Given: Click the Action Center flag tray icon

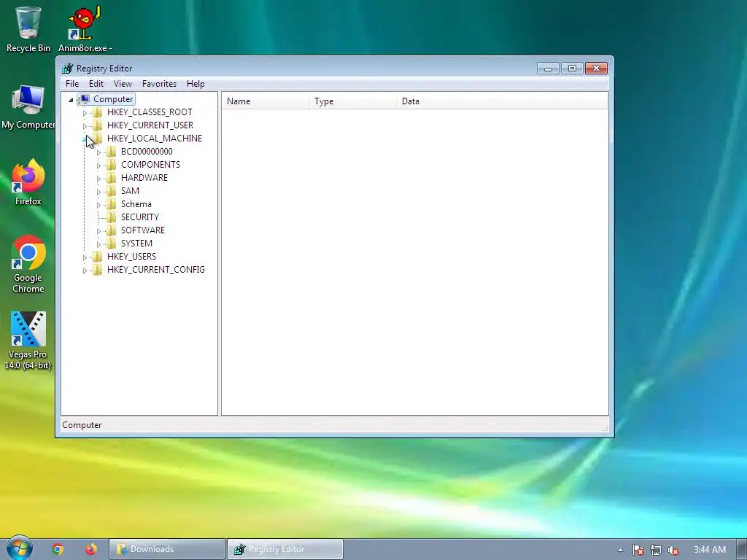Looking at the screenshot, I should pos(638,550).
